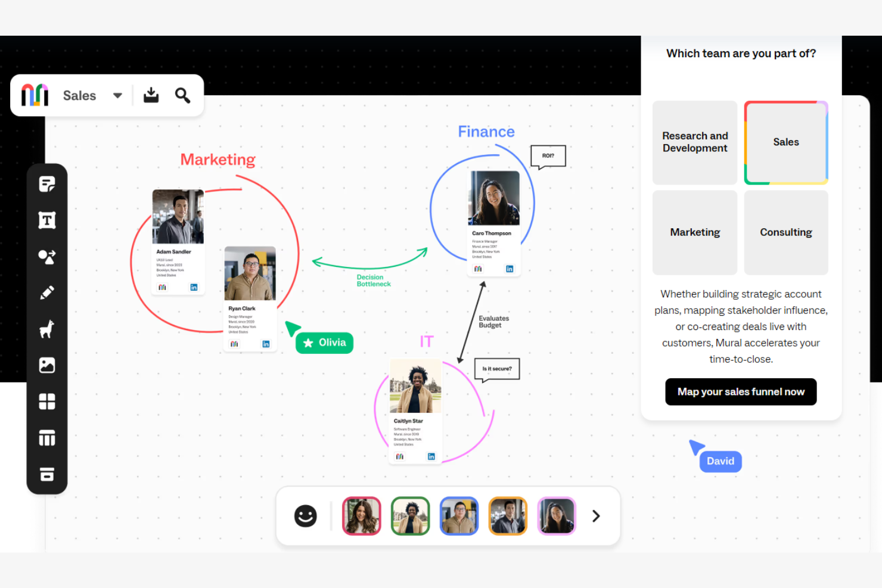The width and height of the screenshot is (882, 588).
Task: Select the sticky note tool
Action: (47, 183)
